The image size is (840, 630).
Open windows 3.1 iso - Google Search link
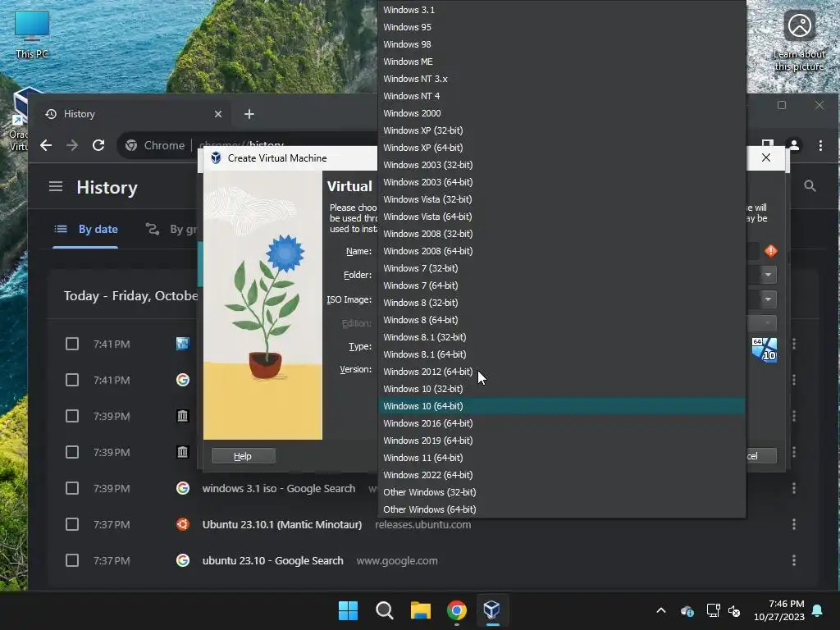point(279,489)
